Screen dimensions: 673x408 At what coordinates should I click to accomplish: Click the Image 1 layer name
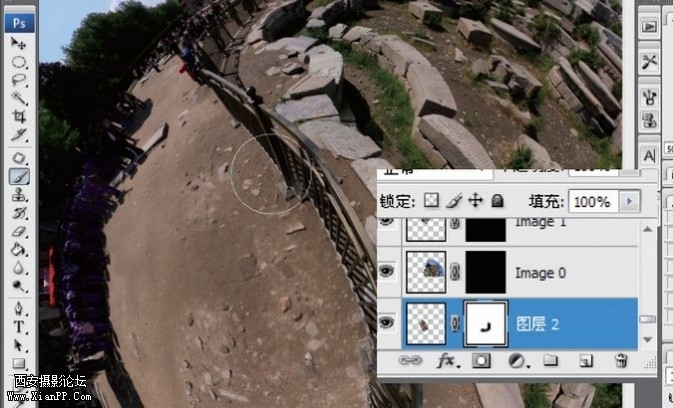(540, 222)
